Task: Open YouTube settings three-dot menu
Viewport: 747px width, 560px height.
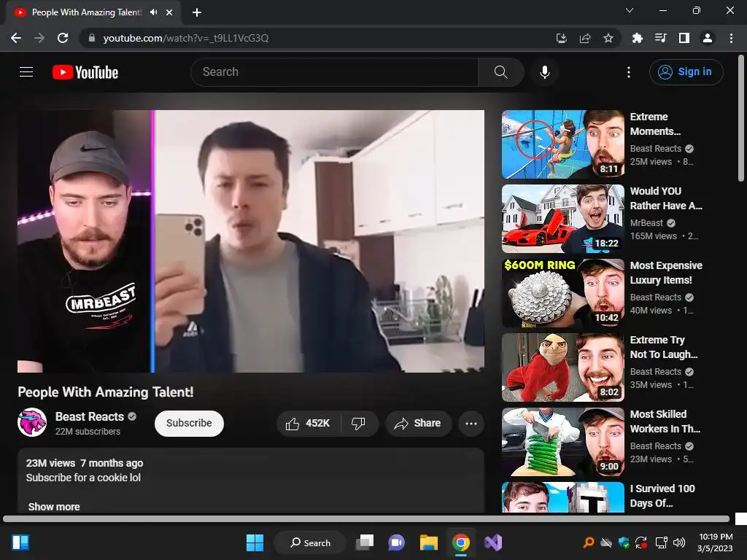Action: (x=629, y=72)
